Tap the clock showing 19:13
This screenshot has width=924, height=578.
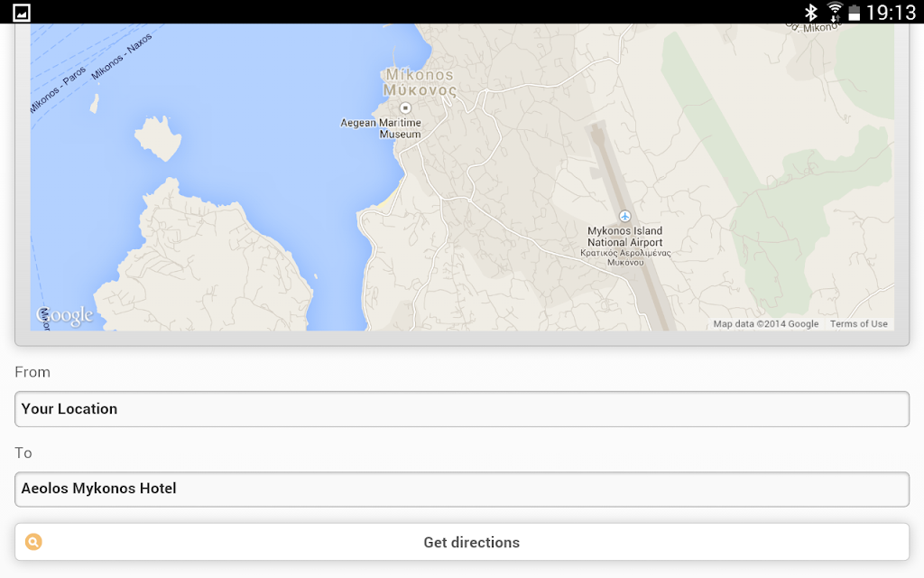click(891, 13)
